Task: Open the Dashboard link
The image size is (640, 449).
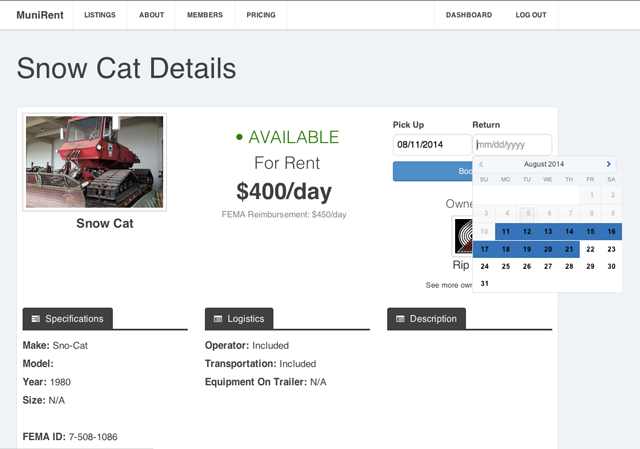Action: tap(468, 15)
